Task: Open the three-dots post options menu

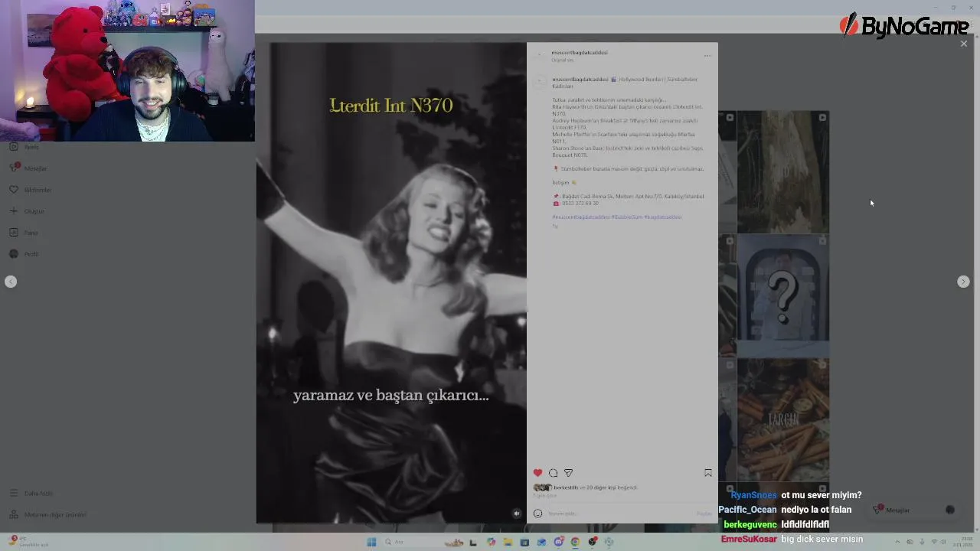Action: (x=707, y=56)
